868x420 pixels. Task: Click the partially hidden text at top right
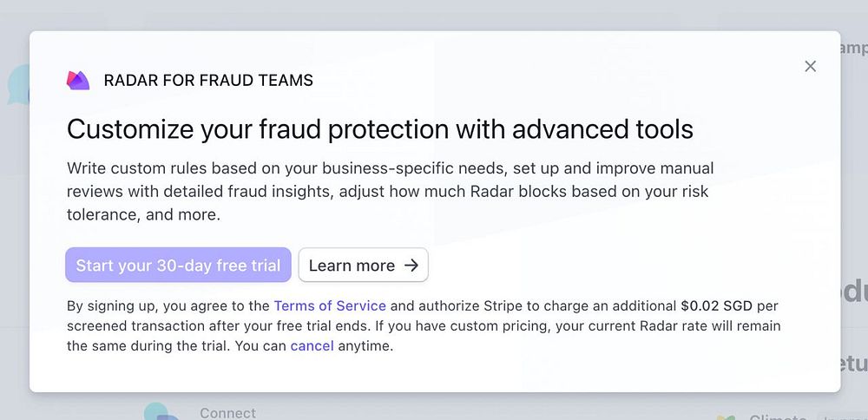click(853, 49)
